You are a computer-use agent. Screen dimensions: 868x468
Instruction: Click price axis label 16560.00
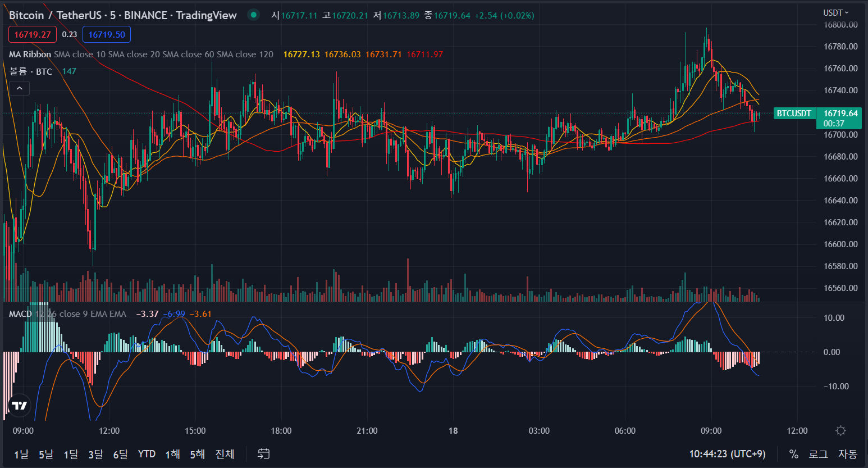[x=840, y=288]
